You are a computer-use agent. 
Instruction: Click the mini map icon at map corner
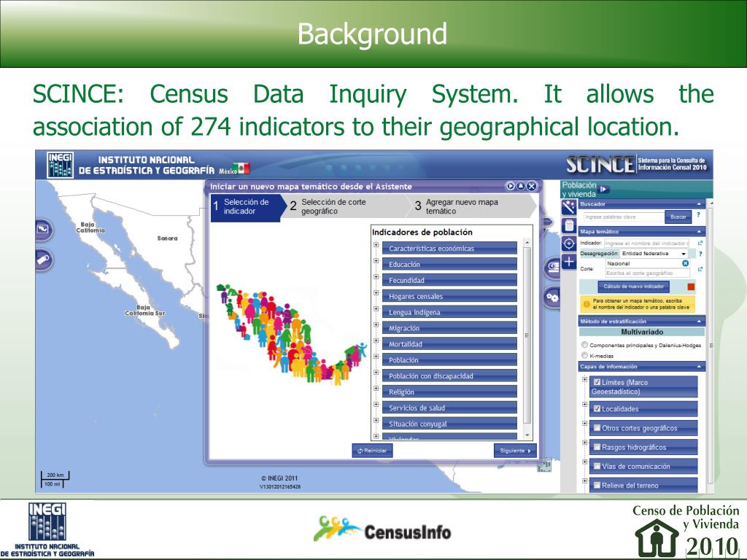click(544, 464)
